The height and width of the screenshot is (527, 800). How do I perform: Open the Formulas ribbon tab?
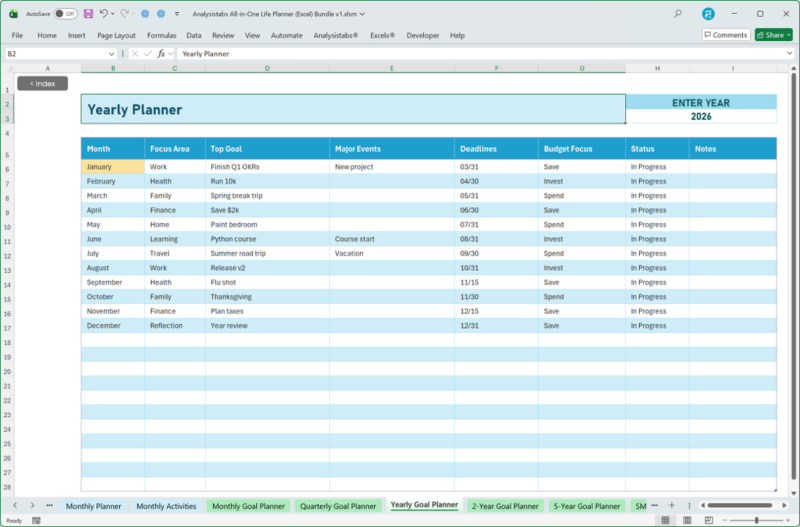click(x=161, y=35)
